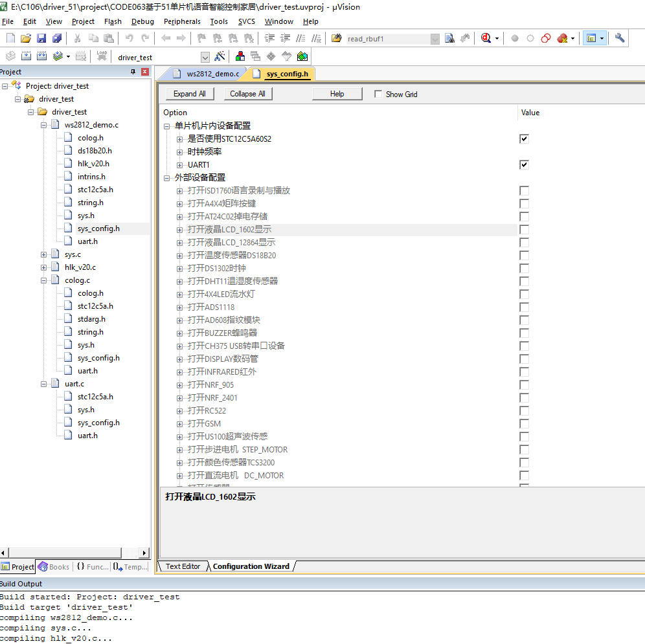
Task: Click the Indent selected lines icon
Action: pyautogui.click(x=270, y=38)
